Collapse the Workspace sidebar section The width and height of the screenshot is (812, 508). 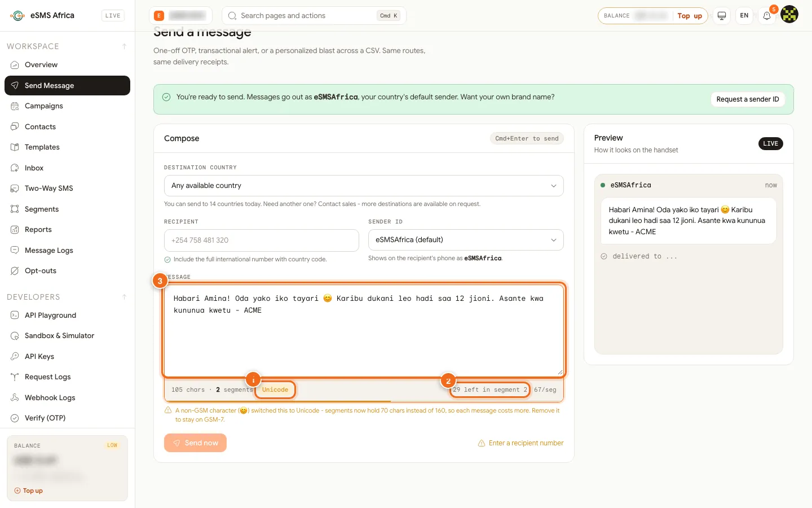point(124,46)
